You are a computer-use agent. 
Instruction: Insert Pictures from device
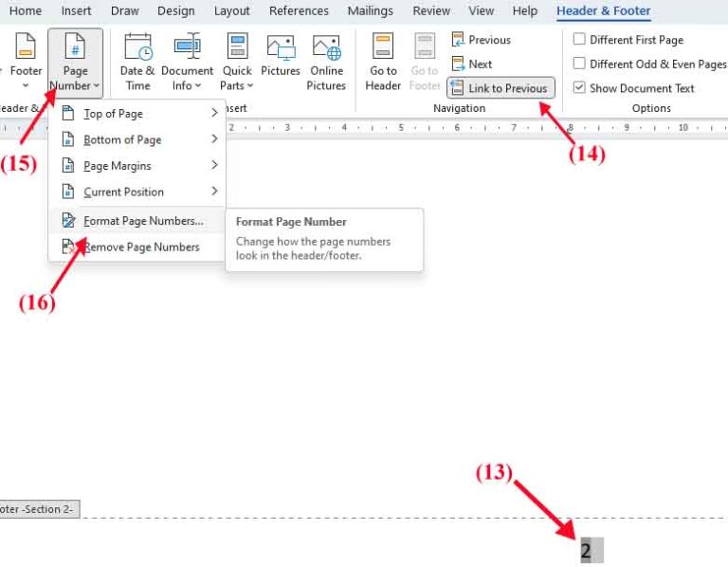(x=281, y=55)
